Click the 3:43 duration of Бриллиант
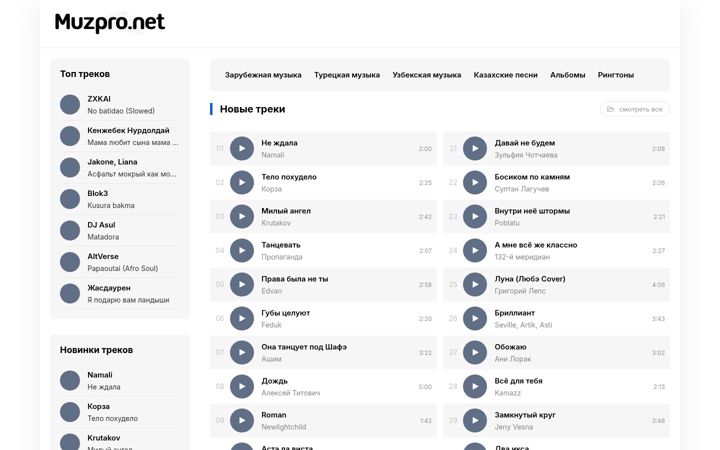 (658, 319)
